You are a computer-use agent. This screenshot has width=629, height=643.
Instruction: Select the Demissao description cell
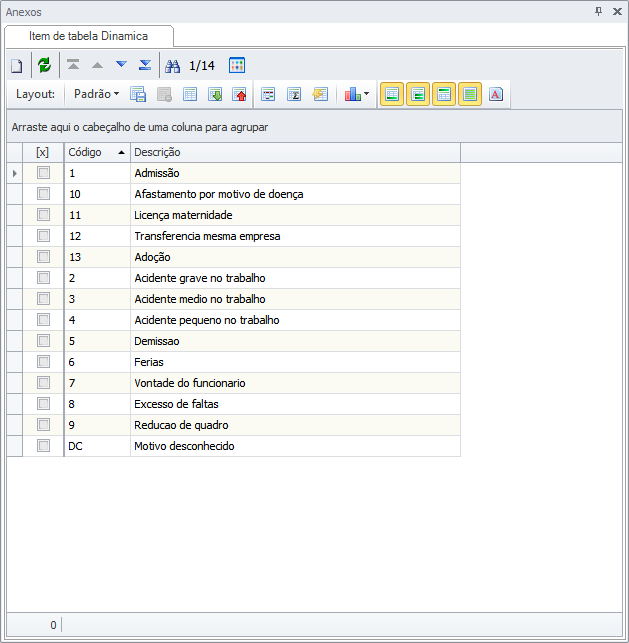tap(295, 341)
